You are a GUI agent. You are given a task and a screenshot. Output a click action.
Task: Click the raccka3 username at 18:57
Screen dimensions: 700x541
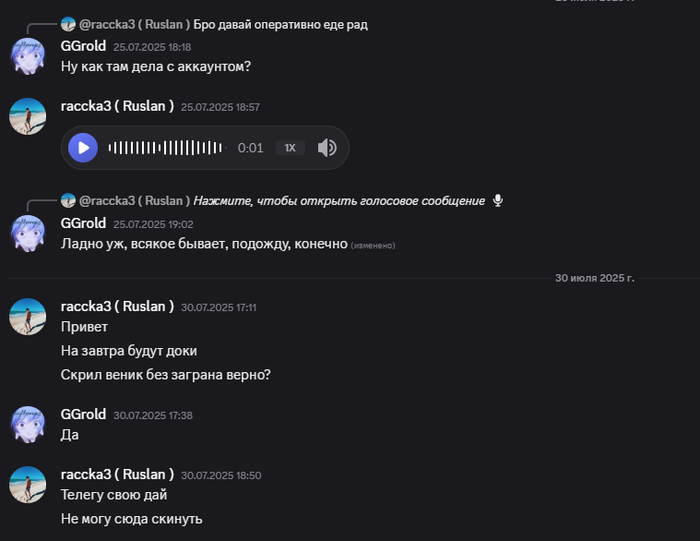pyautogui.click(x=117, y=106)
